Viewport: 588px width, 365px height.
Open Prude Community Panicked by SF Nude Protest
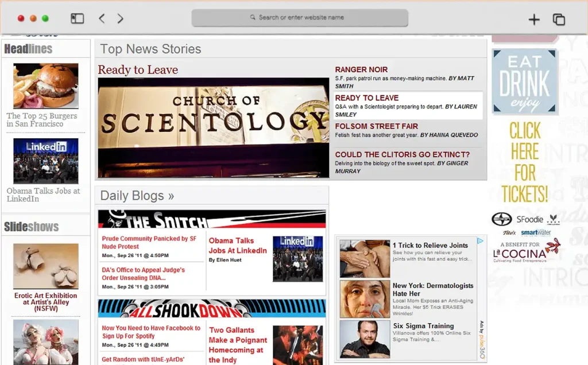point(149,242)
